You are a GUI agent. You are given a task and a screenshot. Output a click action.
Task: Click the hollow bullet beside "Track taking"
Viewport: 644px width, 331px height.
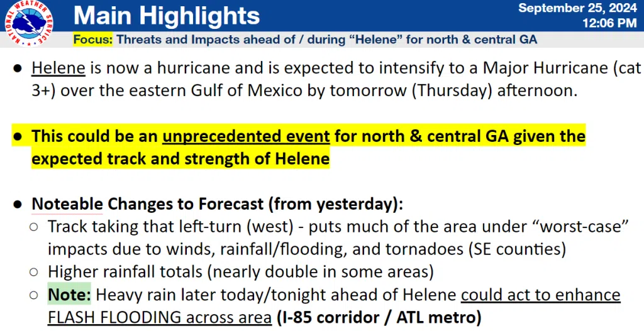pos(34,227)
